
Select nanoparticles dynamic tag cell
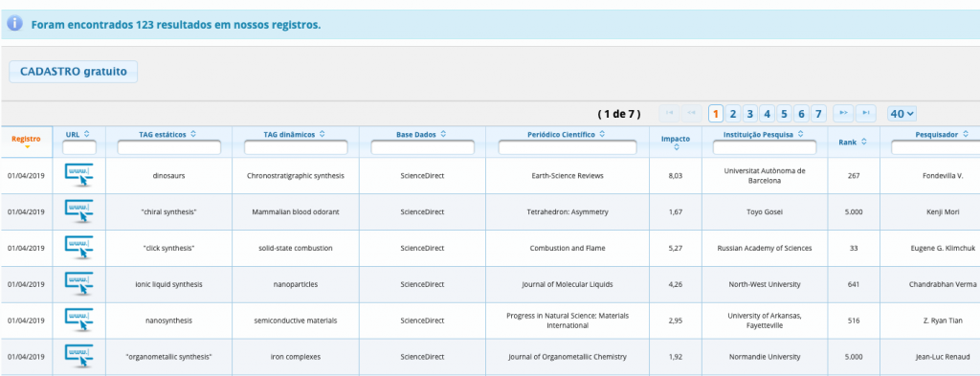296,284
